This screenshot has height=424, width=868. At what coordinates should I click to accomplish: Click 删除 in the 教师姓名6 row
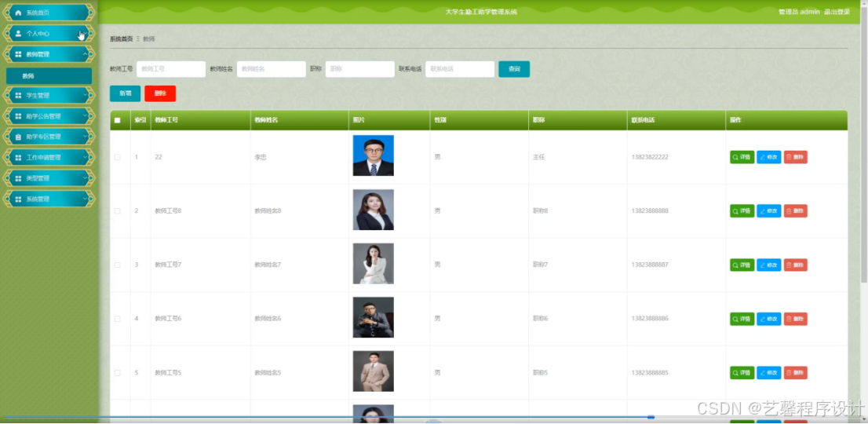click(x=796, y=319)
